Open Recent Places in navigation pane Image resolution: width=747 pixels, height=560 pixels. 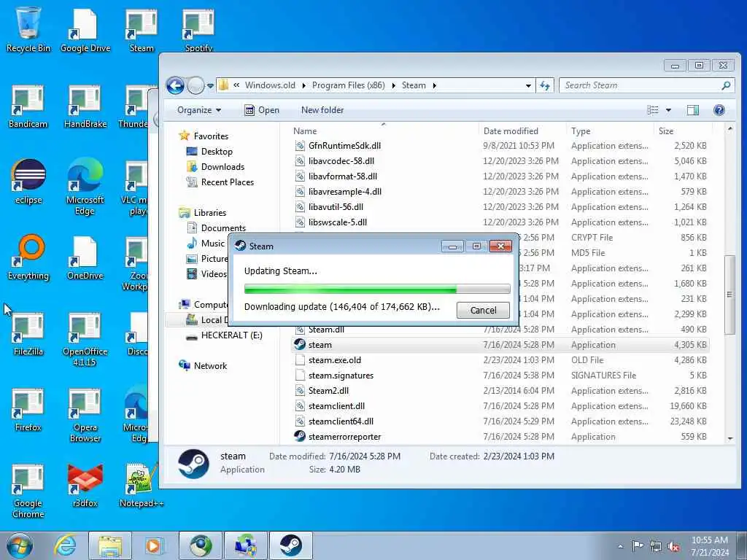(228, 182)
